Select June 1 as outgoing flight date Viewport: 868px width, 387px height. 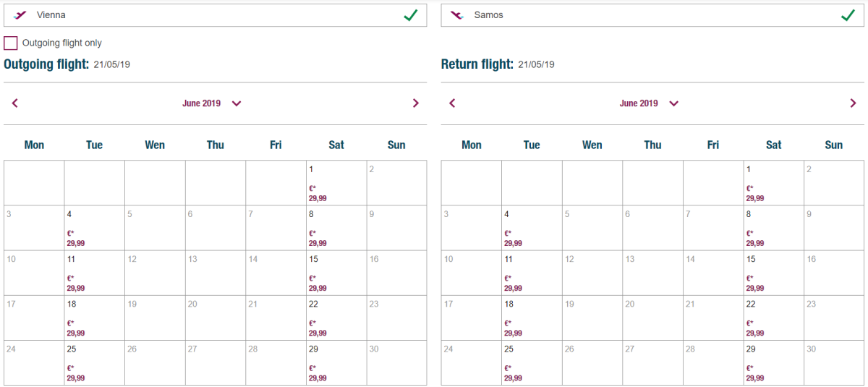click(x=336, y=183)
